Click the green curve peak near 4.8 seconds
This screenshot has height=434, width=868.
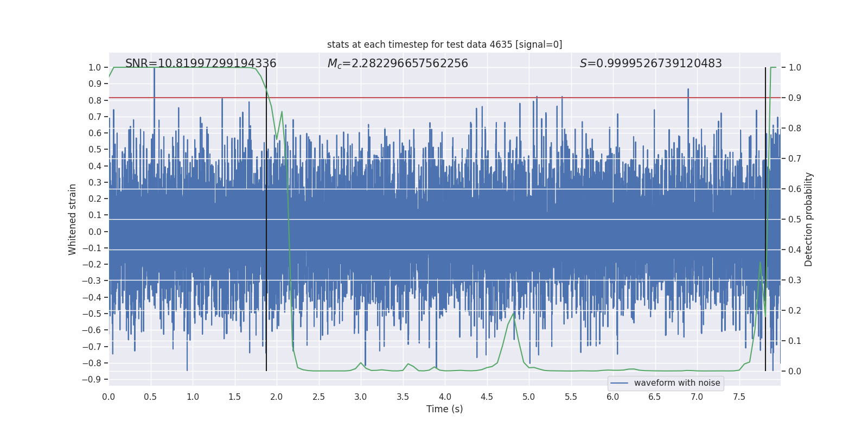tap(514, 313)
